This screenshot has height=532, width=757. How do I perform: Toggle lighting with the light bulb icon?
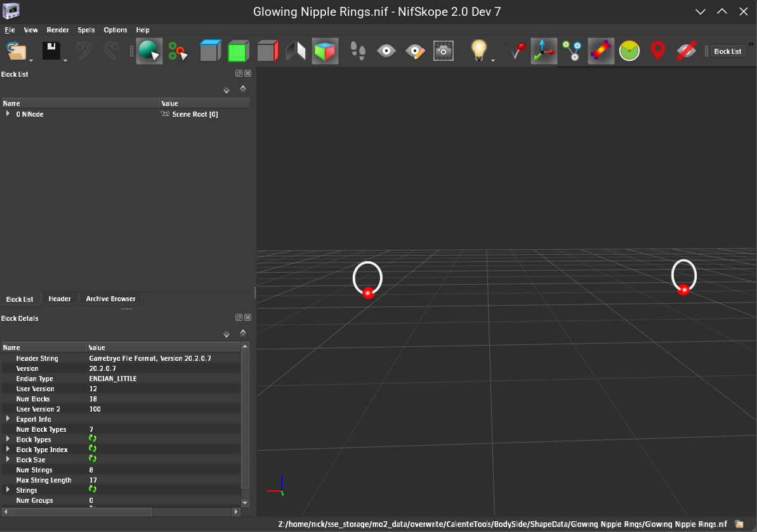478,51
